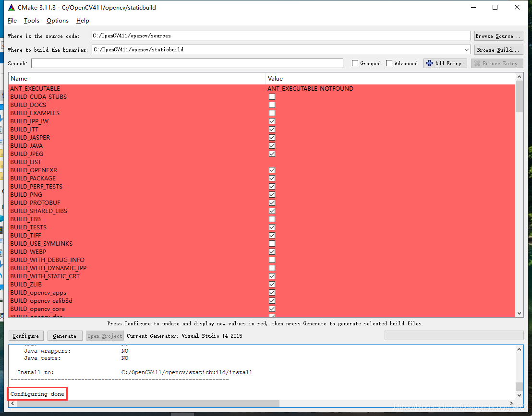Toggle BUILD_DOCS checkbox
532x416 pixels.
pyautogui.click(x=272, y=105)
